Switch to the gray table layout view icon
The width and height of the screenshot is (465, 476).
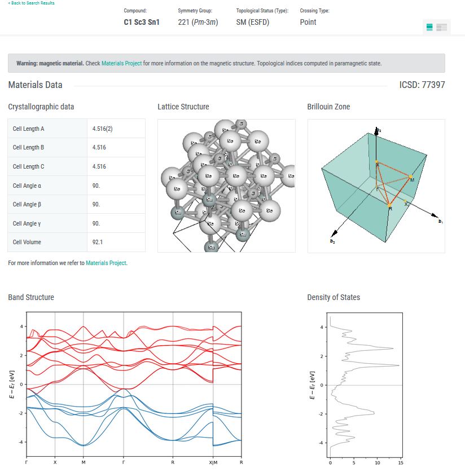442,27
